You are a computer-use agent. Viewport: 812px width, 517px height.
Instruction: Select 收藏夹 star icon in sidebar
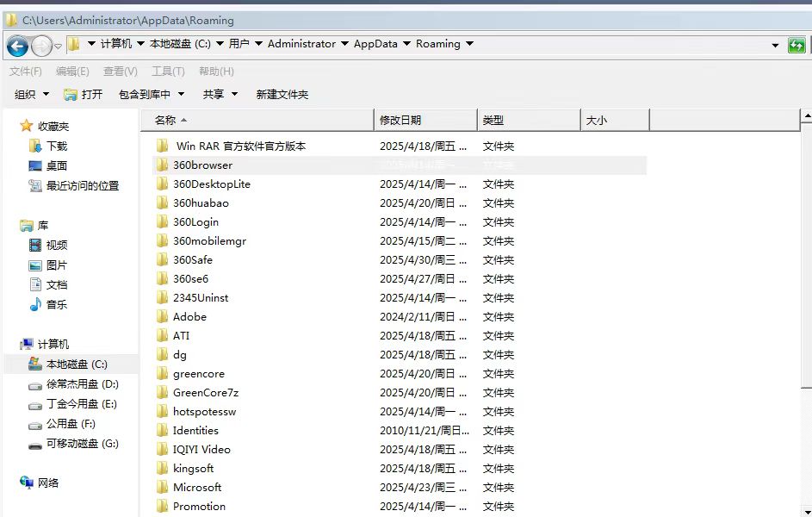[x=26, y=126]
